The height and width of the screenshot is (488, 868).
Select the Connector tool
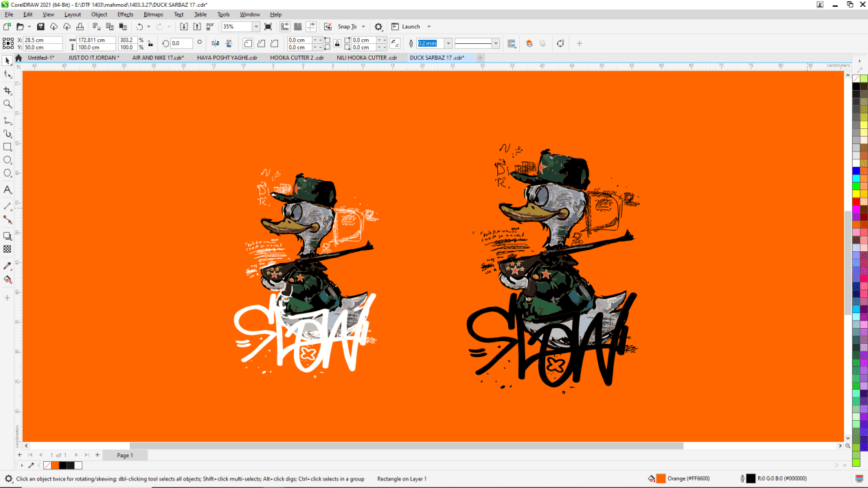[8, 220]
